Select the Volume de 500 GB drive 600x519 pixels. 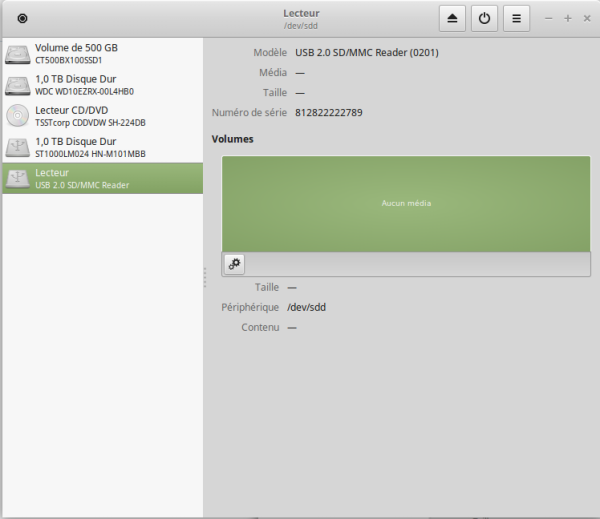pos(103,54)
